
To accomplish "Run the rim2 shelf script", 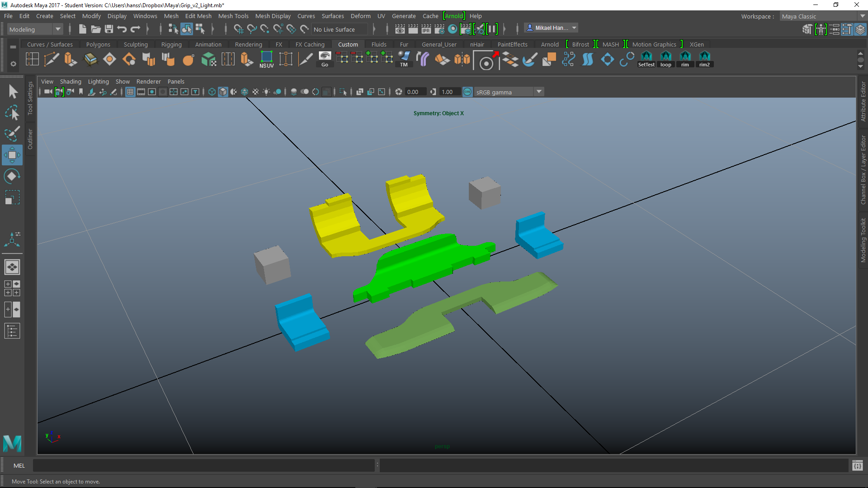I will tap(705, 59).
